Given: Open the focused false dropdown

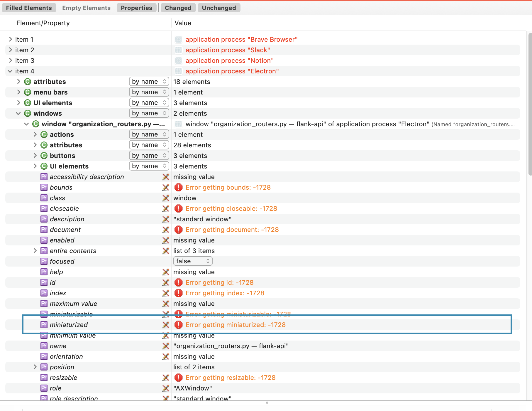Looking at the screenshot, I should click(193, 261).
